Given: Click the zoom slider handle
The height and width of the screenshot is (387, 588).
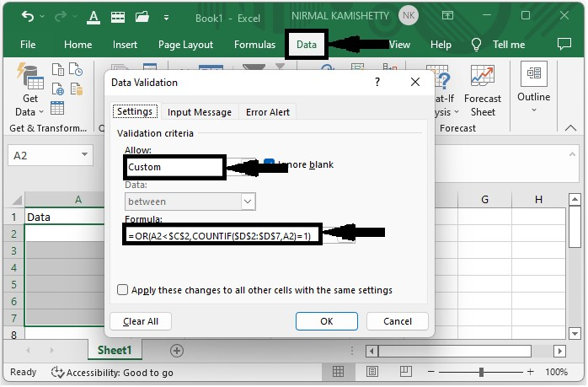Looking at the screenshot, I should point(481,372).
